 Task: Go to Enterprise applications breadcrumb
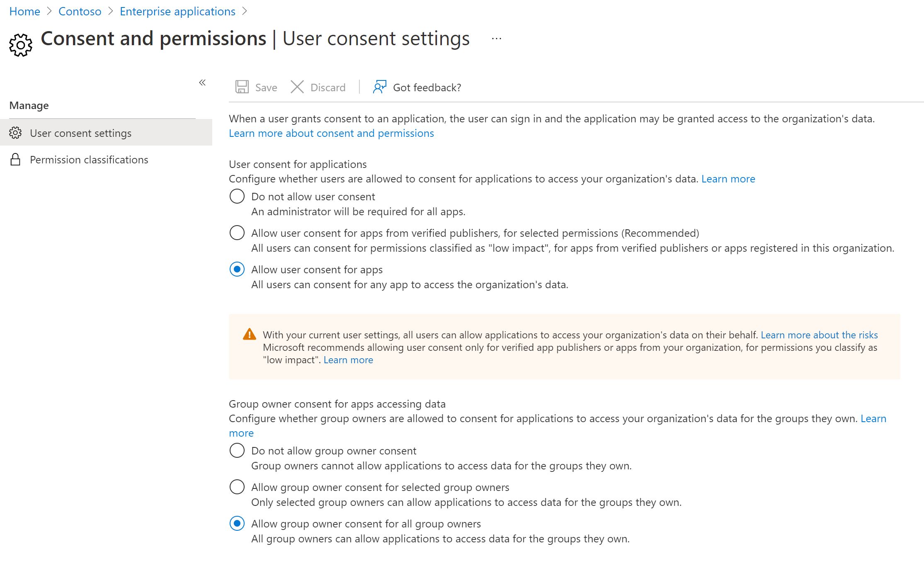point(177,11)
